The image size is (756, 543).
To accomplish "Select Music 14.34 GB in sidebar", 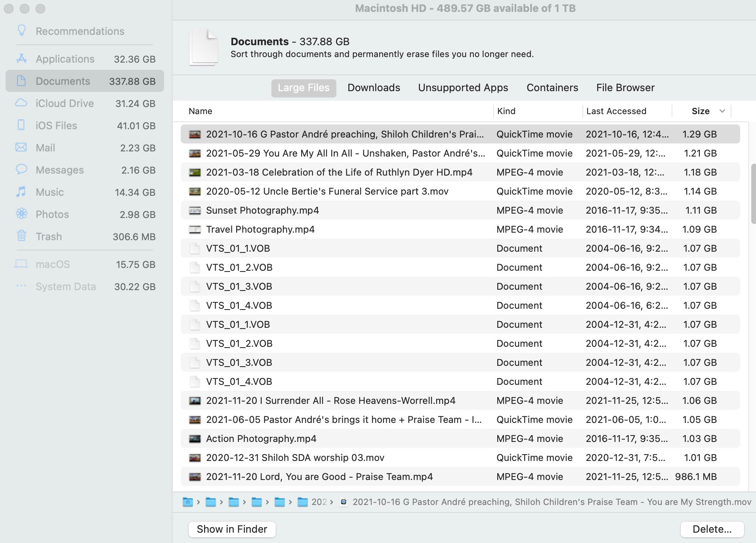I will coord(85,192).
